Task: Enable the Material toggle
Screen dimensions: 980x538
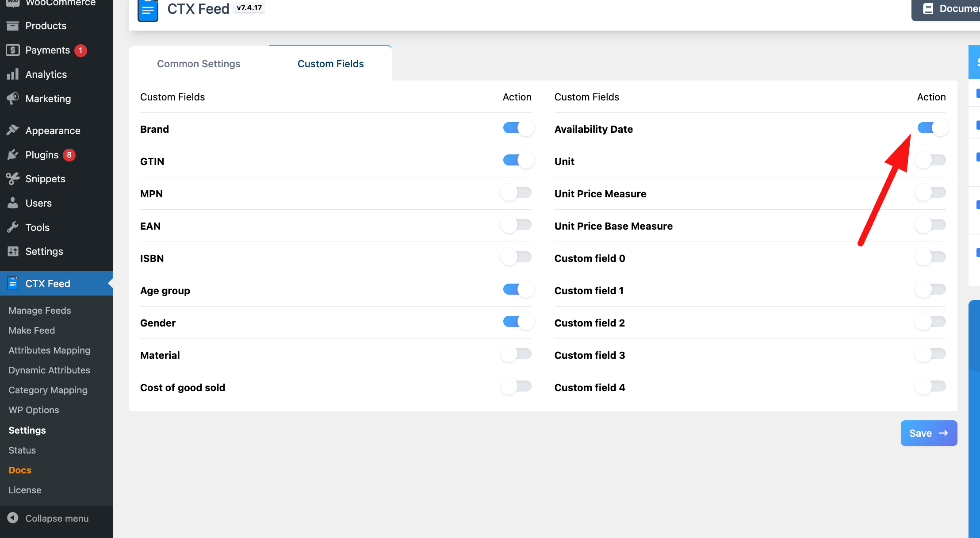Action: tap(517, 354)
